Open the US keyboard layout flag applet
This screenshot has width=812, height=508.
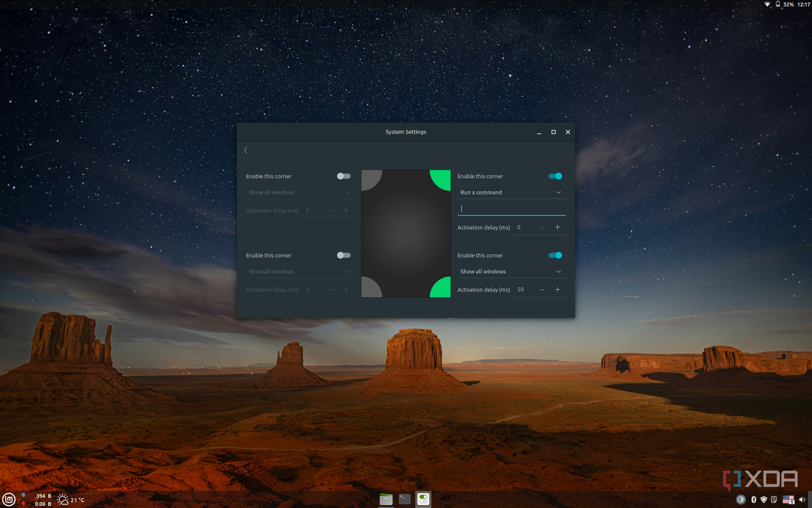point(788,500)
